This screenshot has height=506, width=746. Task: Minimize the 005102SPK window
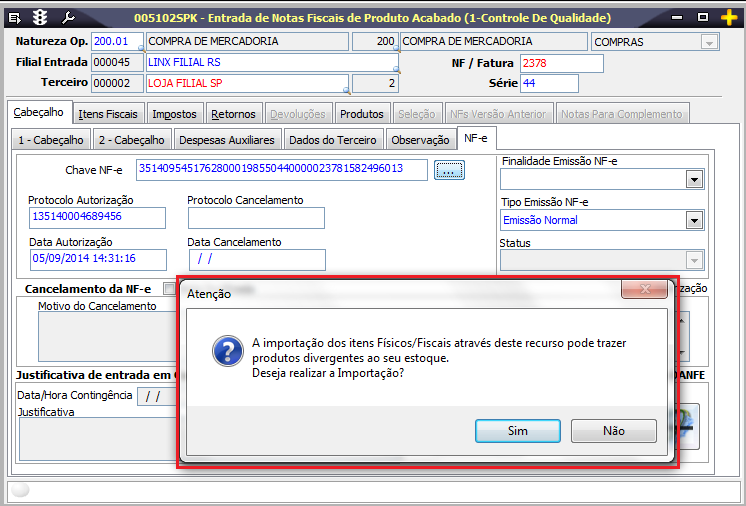pyautogui.click(x=677, y=18)
